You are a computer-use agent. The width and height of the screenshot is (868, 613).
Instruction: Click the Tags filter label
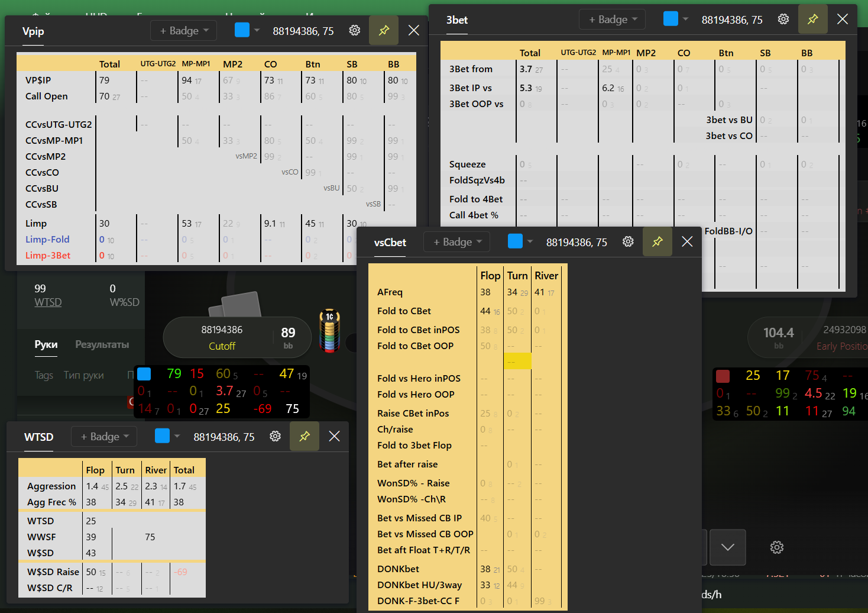tap(44, 375)
